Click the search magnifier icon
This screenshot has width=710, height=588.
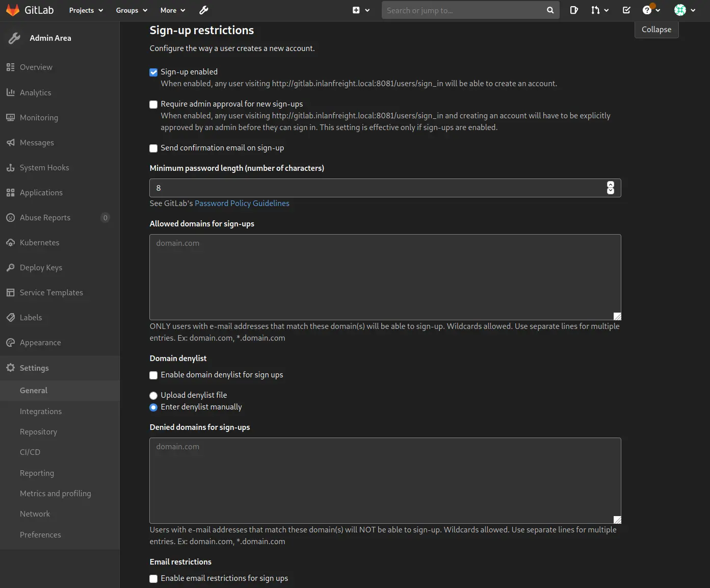coord(550,10)
